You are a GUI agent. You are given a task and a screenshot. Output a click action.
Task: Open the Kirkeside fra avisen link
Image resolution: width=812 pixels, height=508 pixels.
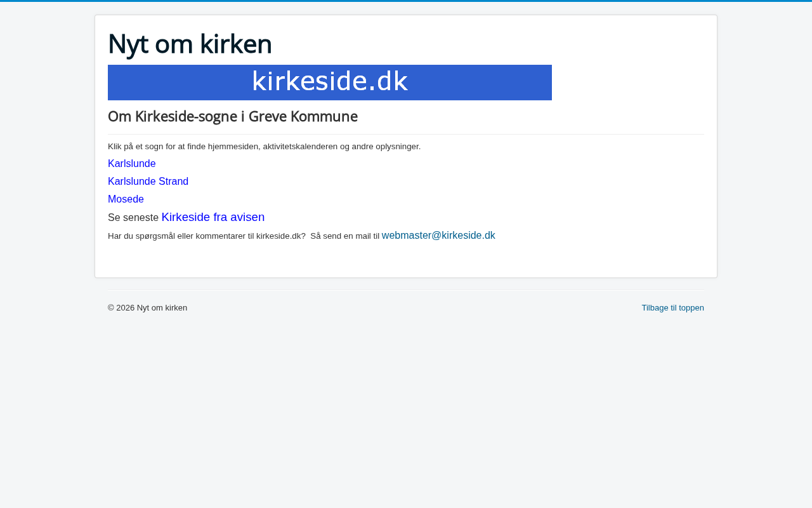click(213, 217)
